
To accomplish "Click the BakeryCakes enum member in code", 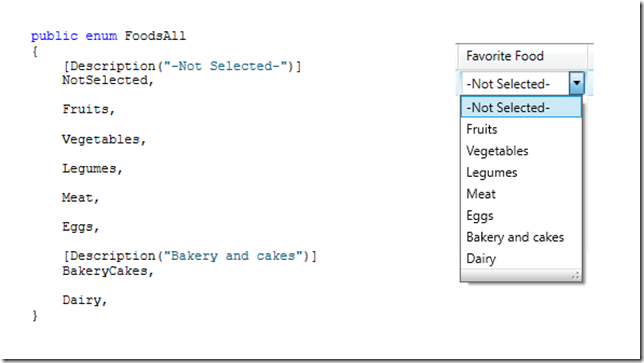I will click(106, 271).
